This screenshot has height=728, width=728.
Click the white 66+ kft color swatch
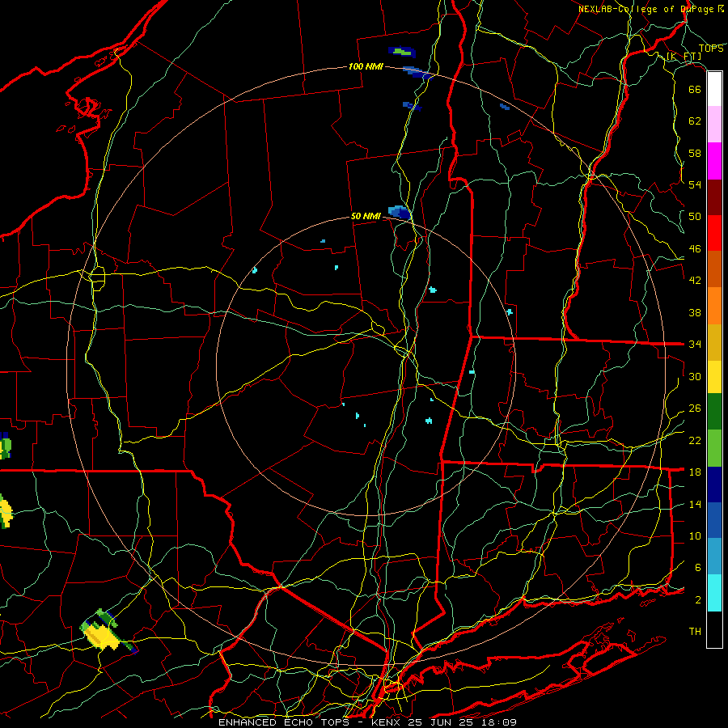pyautogui.click(x=714, y=89)
